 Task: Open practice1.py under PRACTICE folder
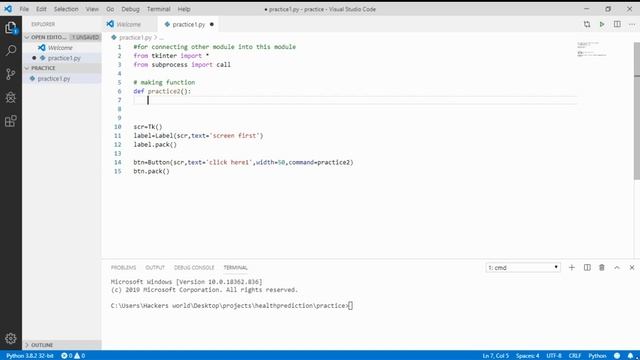[62, 78]
